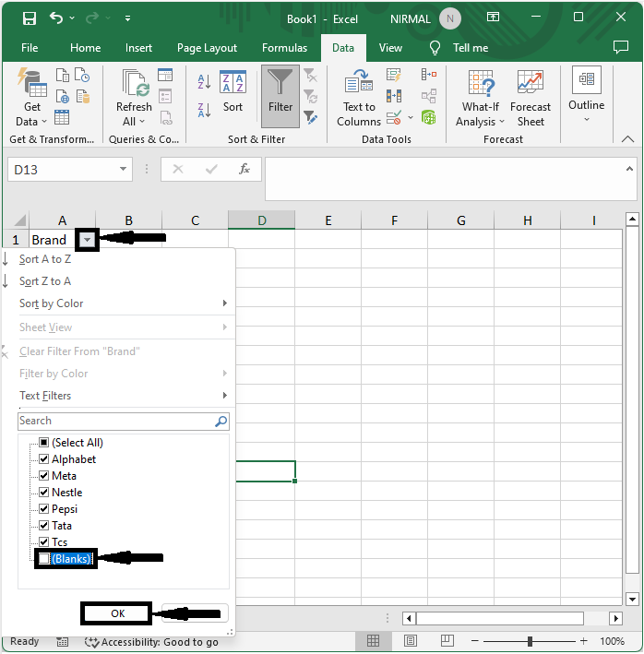Click OK in filter menu
This screenshot has height=654, width=644.
117,613
